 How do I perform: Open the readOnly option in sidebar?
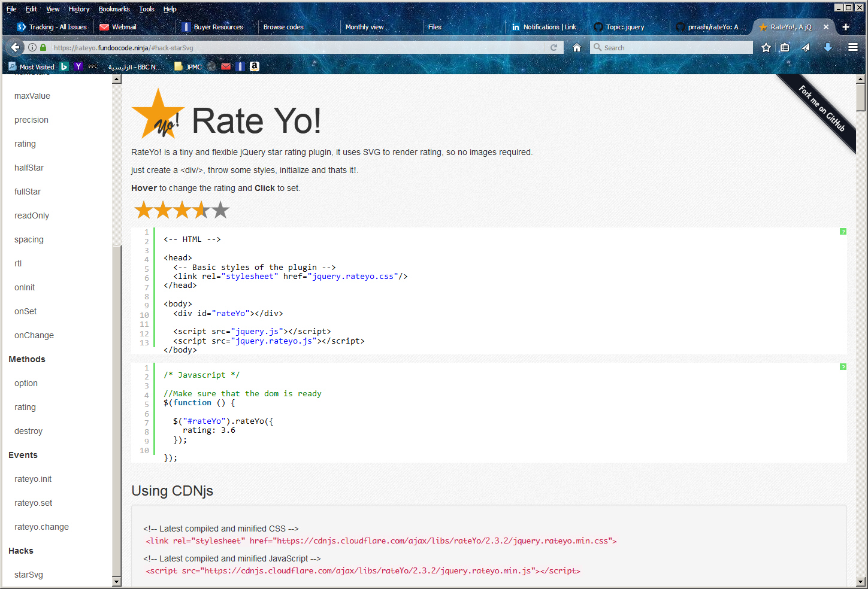(x=32, y=215)
